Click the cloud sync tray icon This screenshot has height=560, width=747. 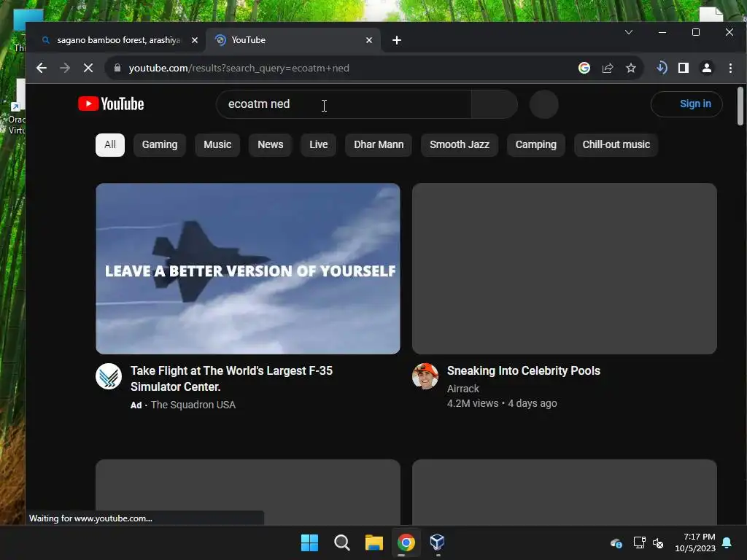616,542
